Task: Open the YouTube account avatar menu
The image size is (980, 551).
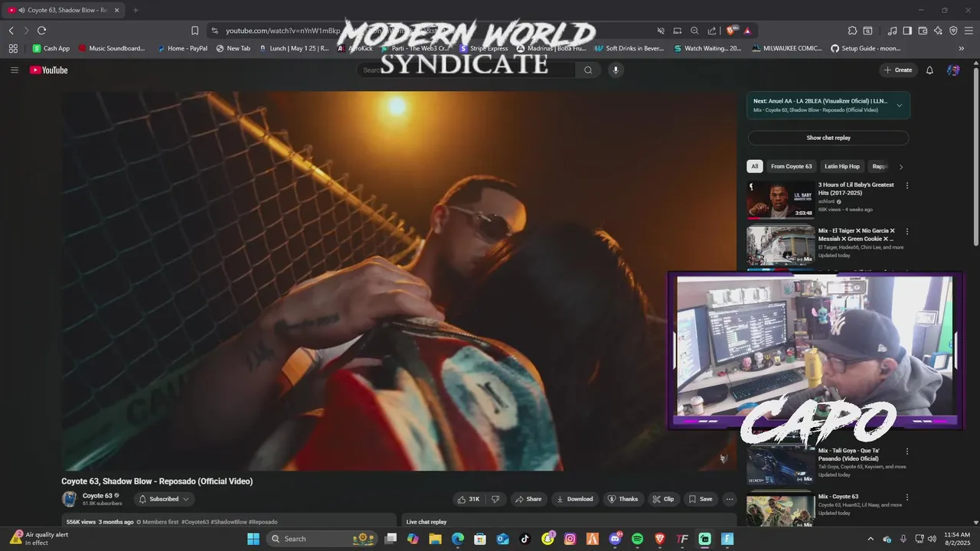Action: (953, 70)
